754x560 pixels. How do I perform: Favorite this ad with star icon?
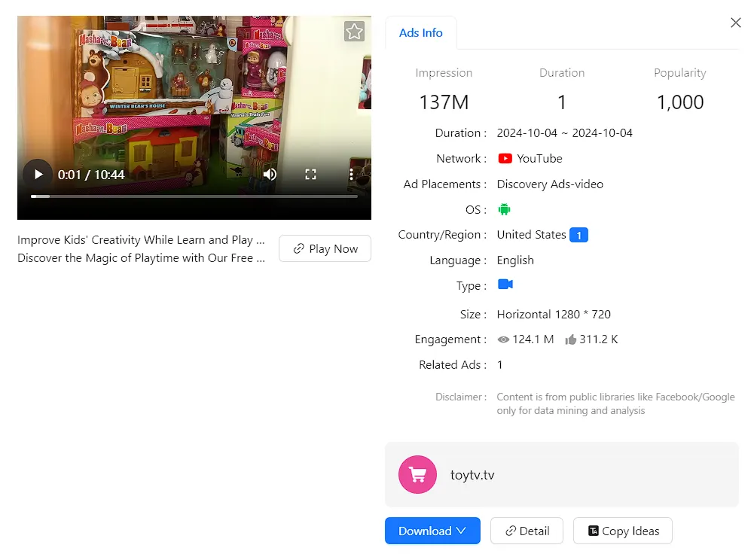pyautogui.click(x=354, y=32)
